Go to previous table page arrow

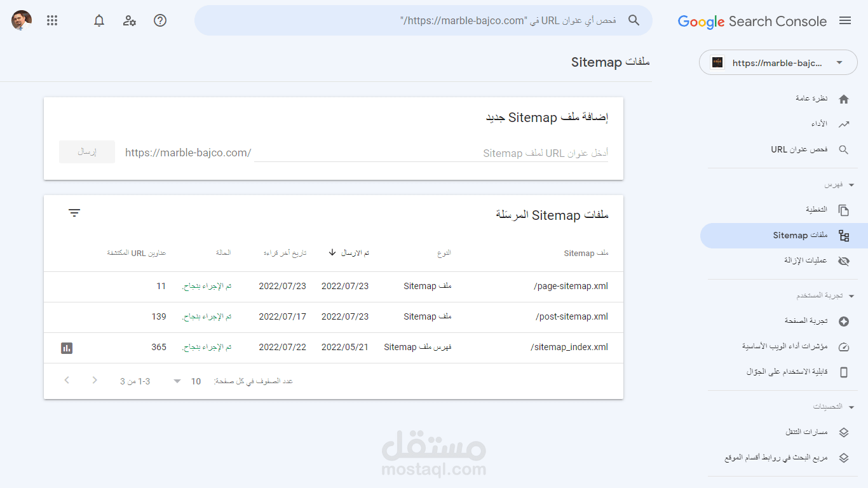(x=95, y=380)
